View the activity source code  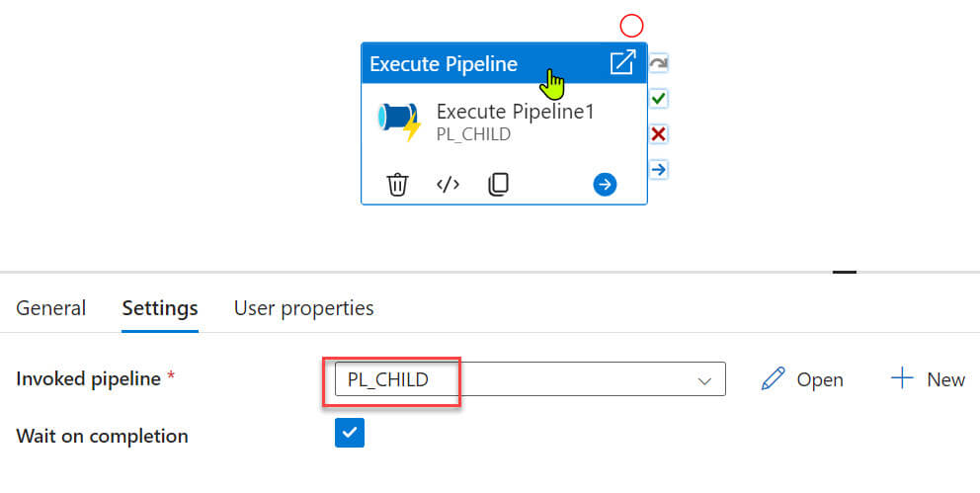[449, 185]
